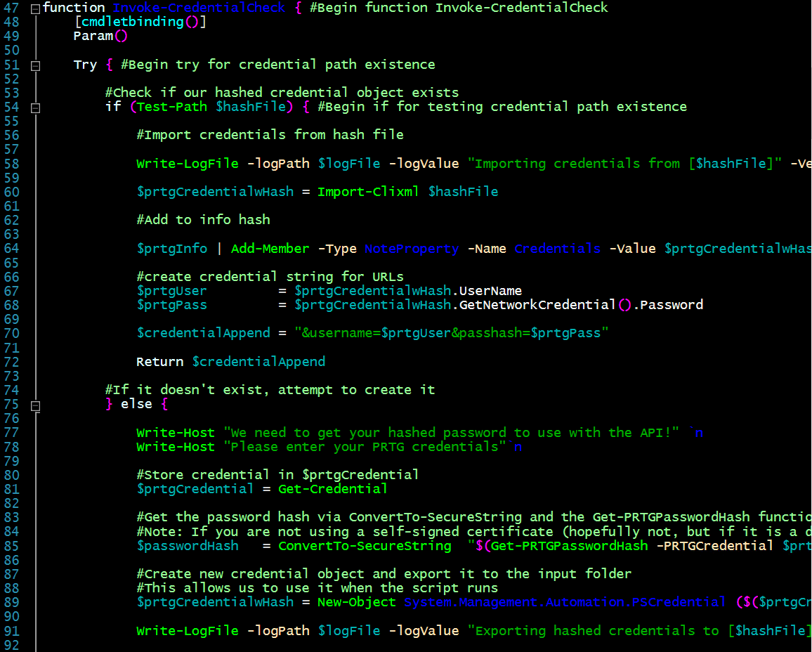Click the Add-Member cmdlet on line 64

270,248
